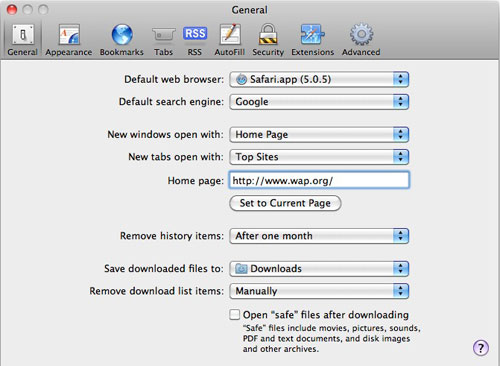Viewport: 500px width, 366px height.
Task: Click the "Home page:" label text
Action: pos(196,181)
